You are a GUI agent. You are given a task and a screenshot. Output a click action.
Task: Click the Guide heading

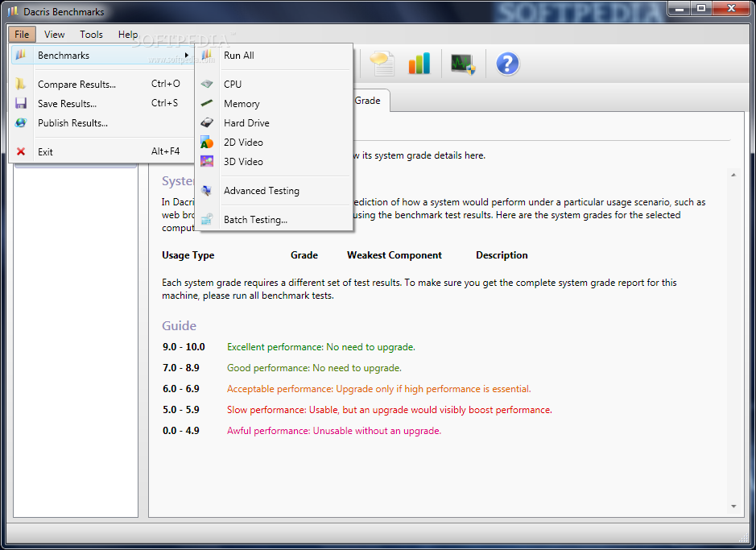179,325
